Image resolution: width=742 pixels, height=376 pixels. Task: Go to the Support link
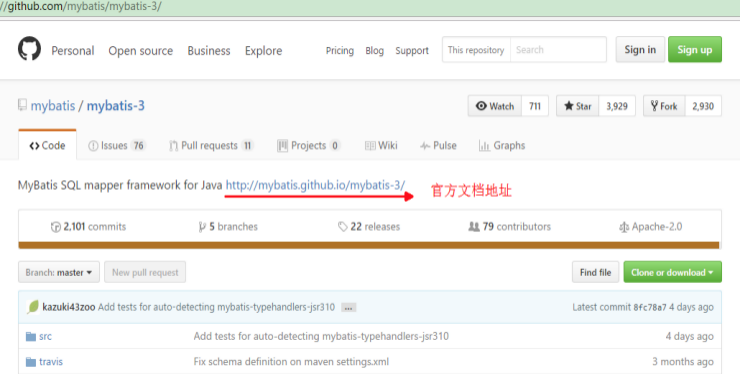412,51
